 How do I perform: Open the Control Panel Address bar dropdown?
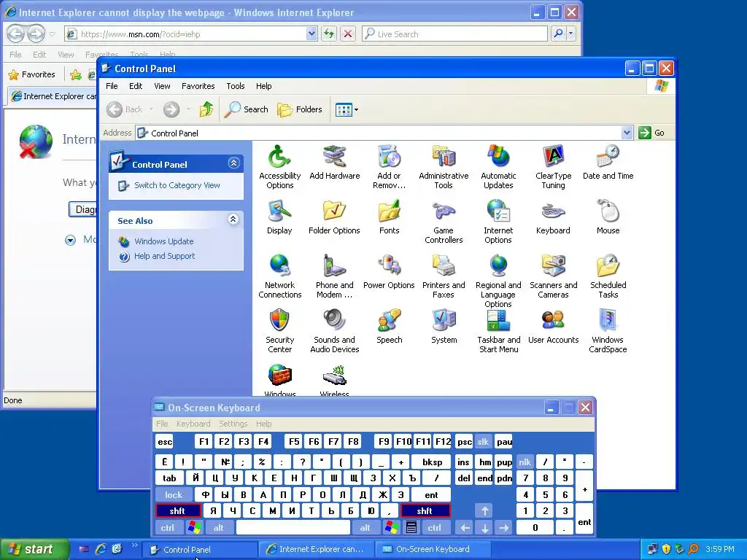click(627, 133)
